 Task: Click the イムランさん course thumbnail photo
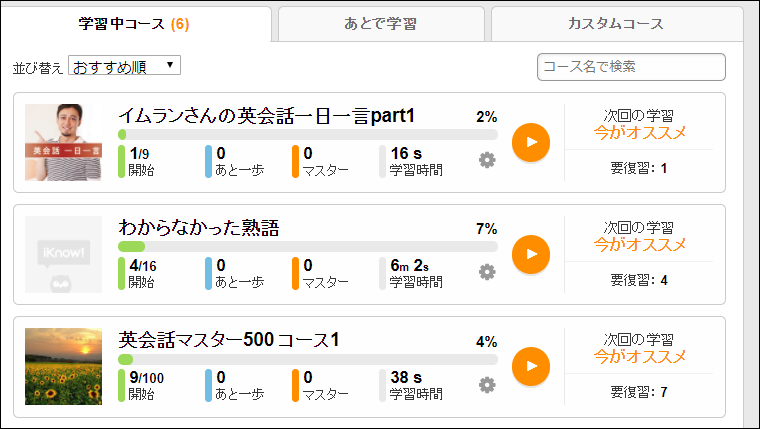point(63,142)
